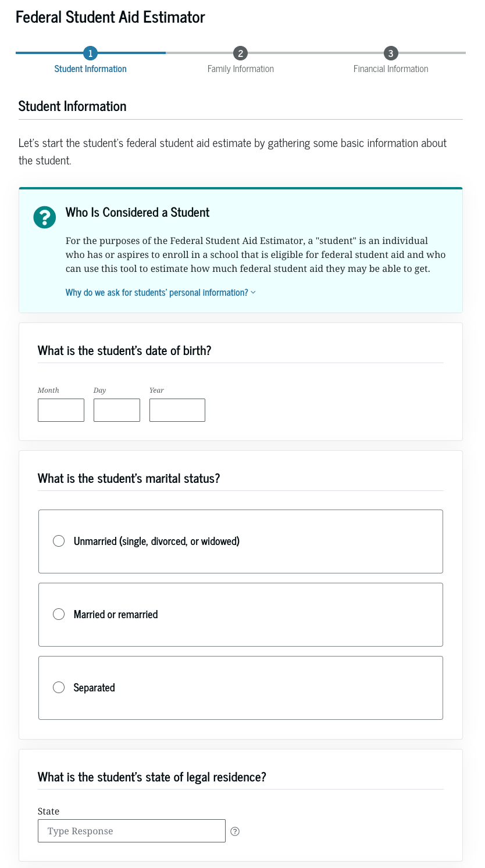Viewport: 485px width, 868px height.
Task: Select the Separated radio button
Action: (59, 688)
